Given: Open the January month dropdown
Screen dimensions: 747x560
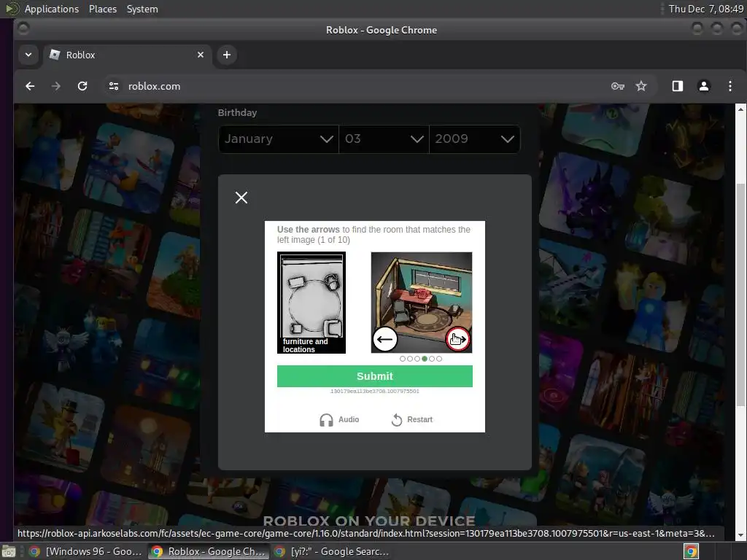Looking at the screenshot, I should click(279, 139).
